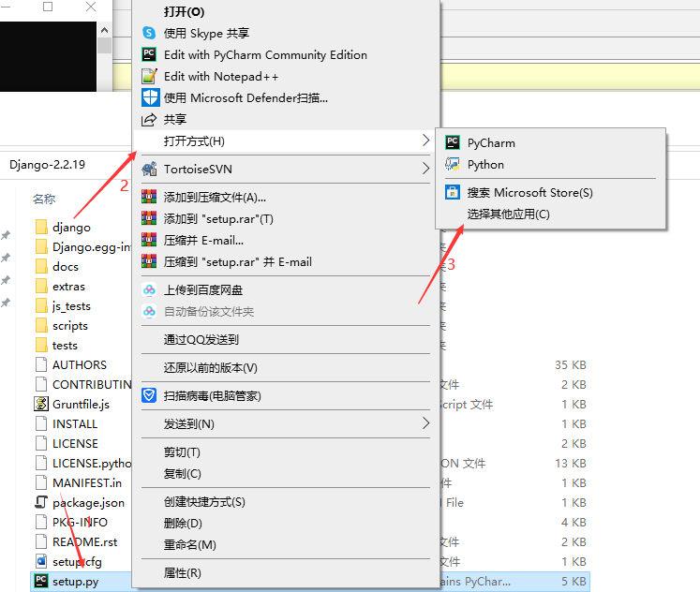700x592 pixels.
Task: Click the TortoiseSVN turtle icon
Action: pos(149,170)
